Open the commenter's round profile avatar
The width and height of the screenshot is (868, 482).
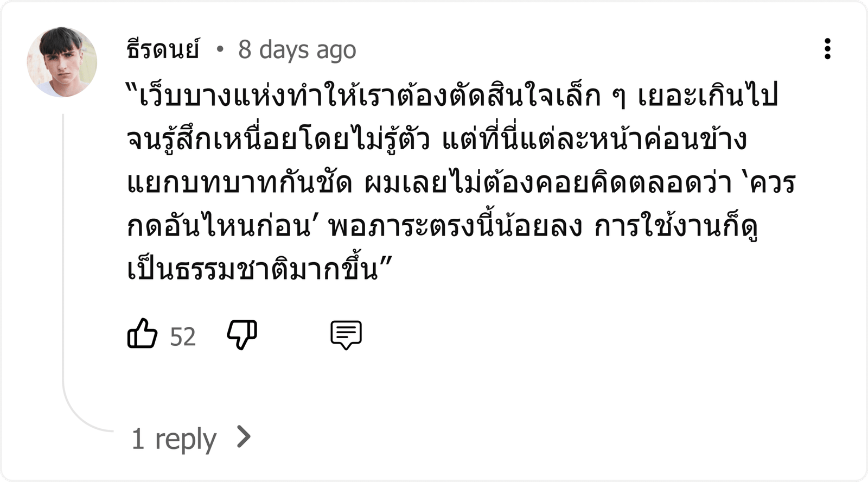tap(62, 62)
